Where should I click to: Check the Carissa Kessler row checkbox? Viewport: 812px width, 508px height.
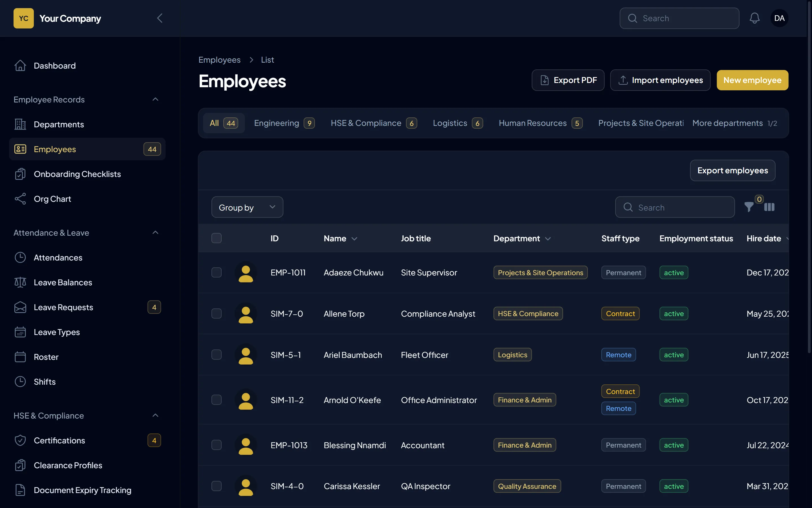(217, 486)
